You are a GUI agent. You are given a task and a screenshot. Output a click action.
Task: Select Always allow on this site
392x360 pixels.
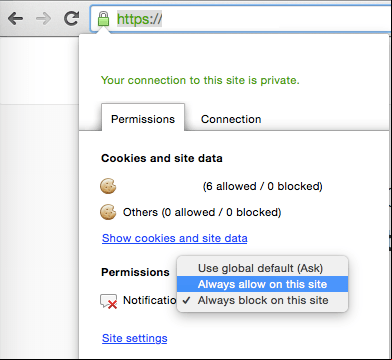point(262,284)
